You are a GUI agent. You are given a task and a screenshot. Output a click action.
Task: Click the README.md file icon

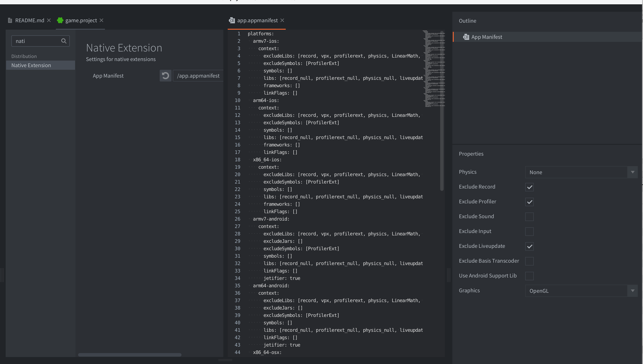pos(10,20)
